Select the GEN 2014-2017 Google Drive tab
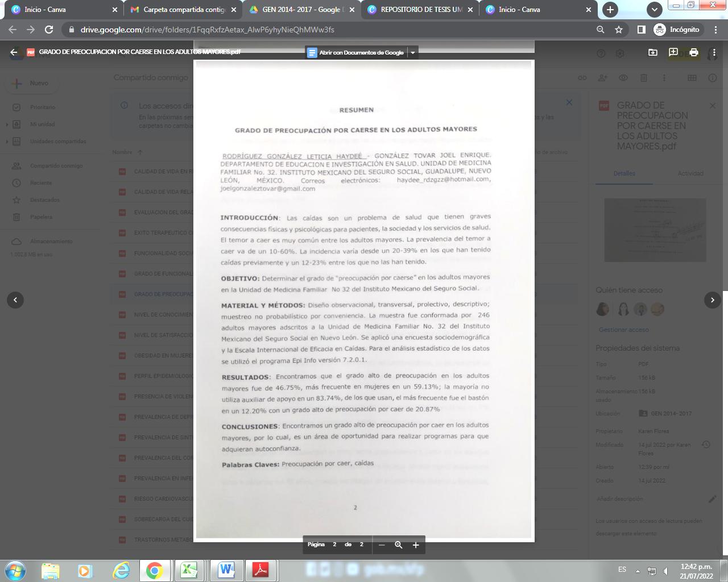Screen dimensions: 728x582 point(301,10)
